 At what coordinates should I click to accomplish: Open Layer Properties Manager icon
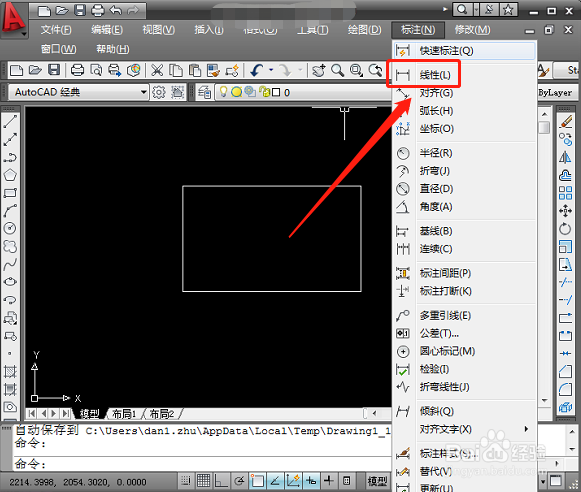[x=204, y=92]
